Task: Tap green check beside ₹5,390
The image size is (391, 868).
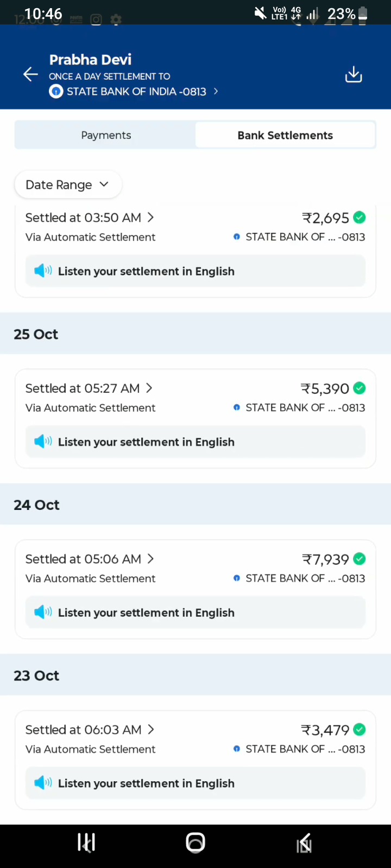Action: point(359,388)
